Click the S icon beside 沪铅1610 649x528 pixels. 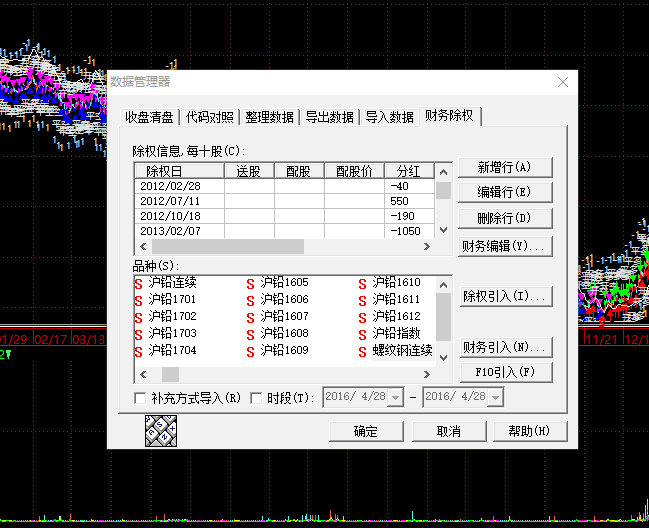coord(363,284)
